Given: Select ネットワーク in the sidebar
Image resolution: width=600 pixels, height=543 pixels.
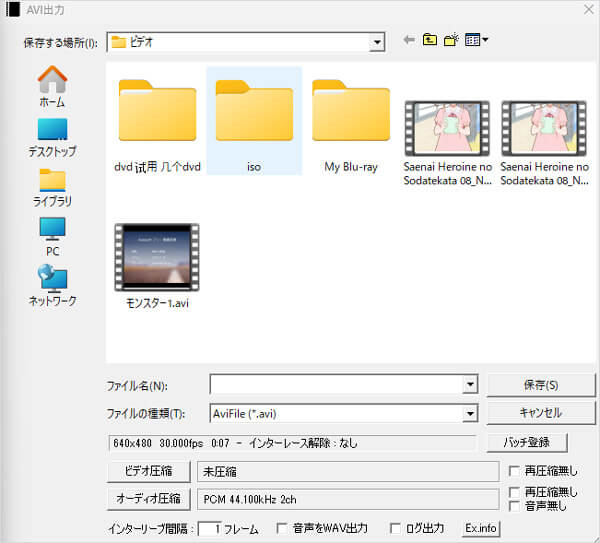Looking at the screenshot, I should coord(52,285).
